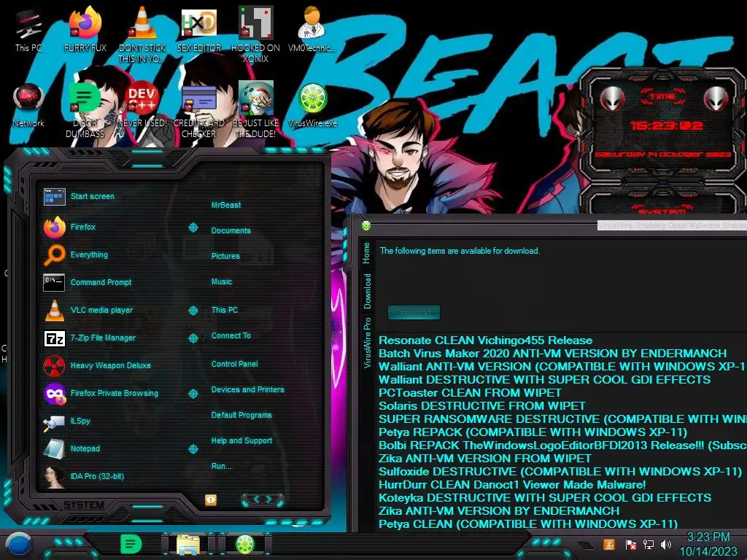The height and width of the screenshot is (560, 747).
Task: Expand Notepad jump list arrow
Action: click(x=193, y=449)
